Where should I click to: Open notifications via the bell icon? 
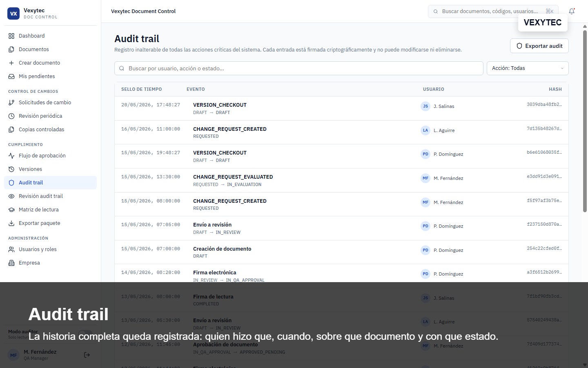point(572,11)
